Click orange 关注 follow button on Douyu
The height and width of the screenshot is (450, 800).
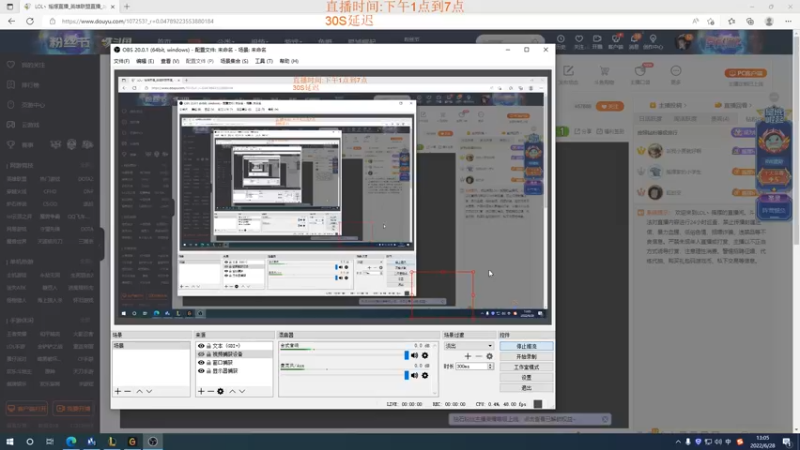click(x=609, y=106)
